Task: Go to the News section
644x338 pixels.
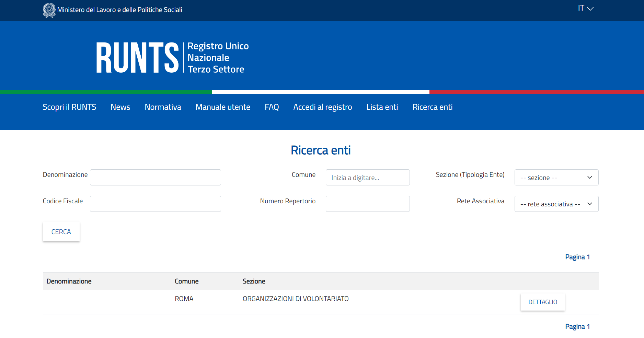Action: coord(120,107)
